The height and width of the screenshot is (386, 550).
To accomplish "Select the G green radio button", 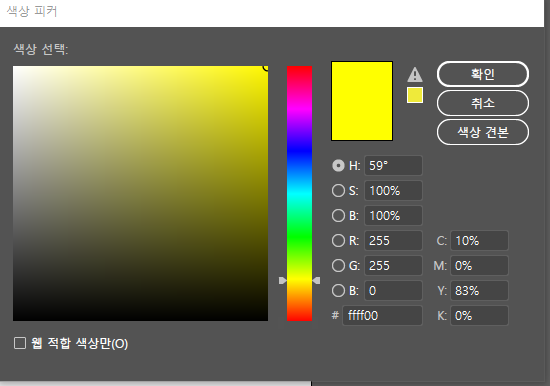I will [338, 266].
